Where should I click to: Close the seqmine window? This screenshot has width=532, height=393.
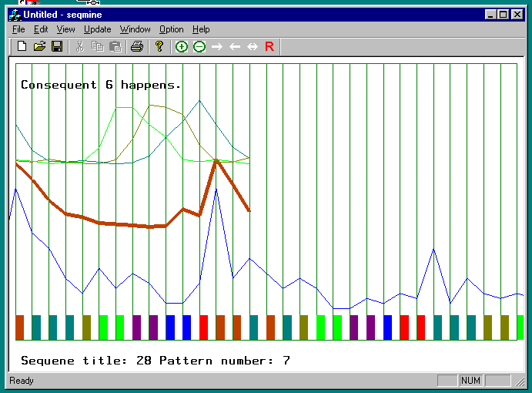coord(517,15)
